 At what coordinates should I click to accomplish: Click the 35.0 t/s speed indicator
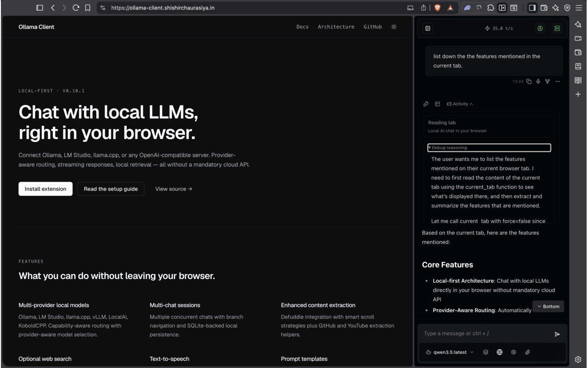coord(499,29)
